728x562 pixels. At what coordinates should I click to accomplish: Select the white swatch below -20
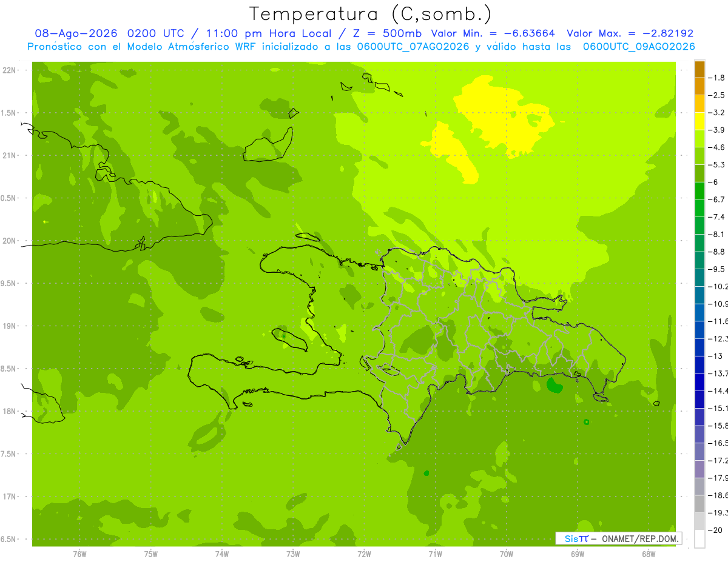click(699, 539)
